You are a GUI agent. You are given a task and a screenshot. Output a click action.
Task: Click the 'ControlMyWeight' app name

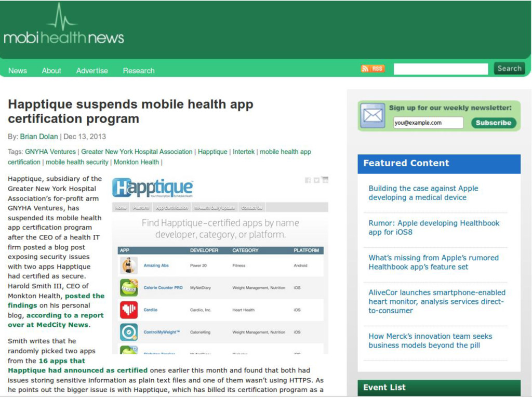click(162, 332)
